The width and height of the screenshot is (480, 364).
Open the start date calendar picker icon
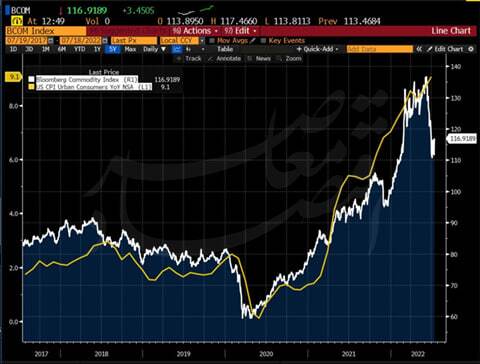pyautogui.click(x=51, y=41)
